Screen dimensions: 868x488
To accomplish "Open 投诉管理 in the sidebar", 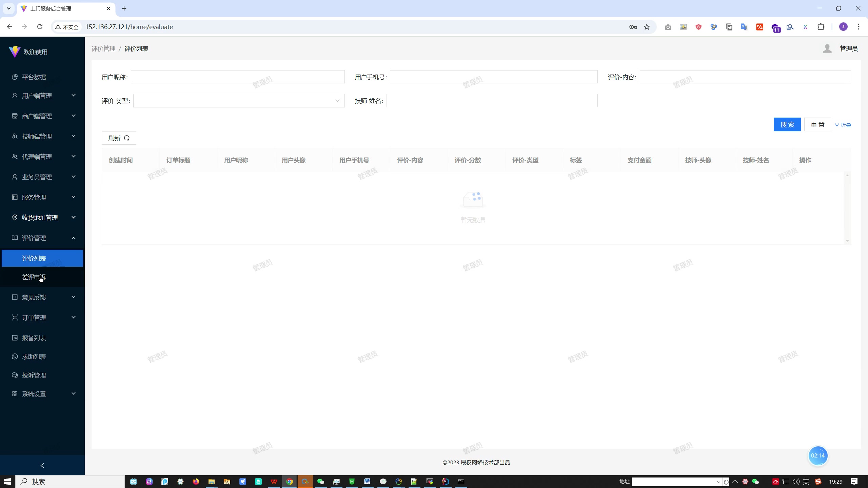I will click(42, 375).
